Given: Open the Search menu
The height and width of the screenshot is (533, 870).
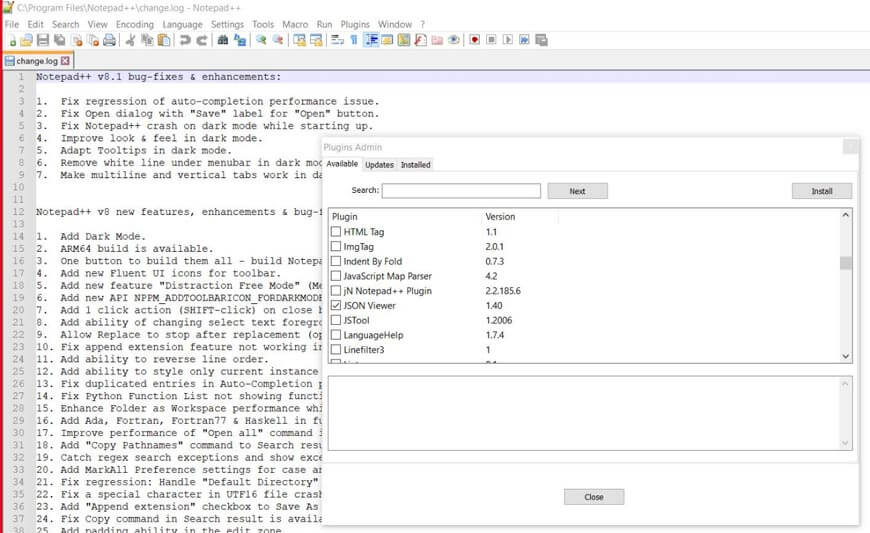Looking at the screenshot, I should pyautogui.click(x=65, y=24).
